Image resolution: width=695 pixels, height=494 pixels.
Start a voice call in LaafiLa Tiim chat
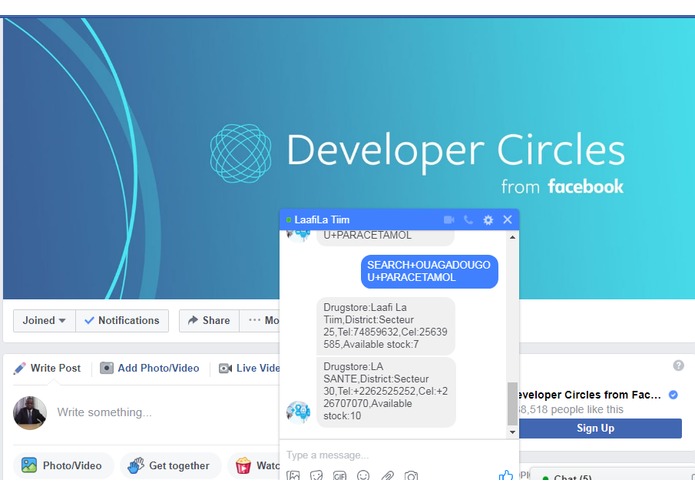[468, 220]
